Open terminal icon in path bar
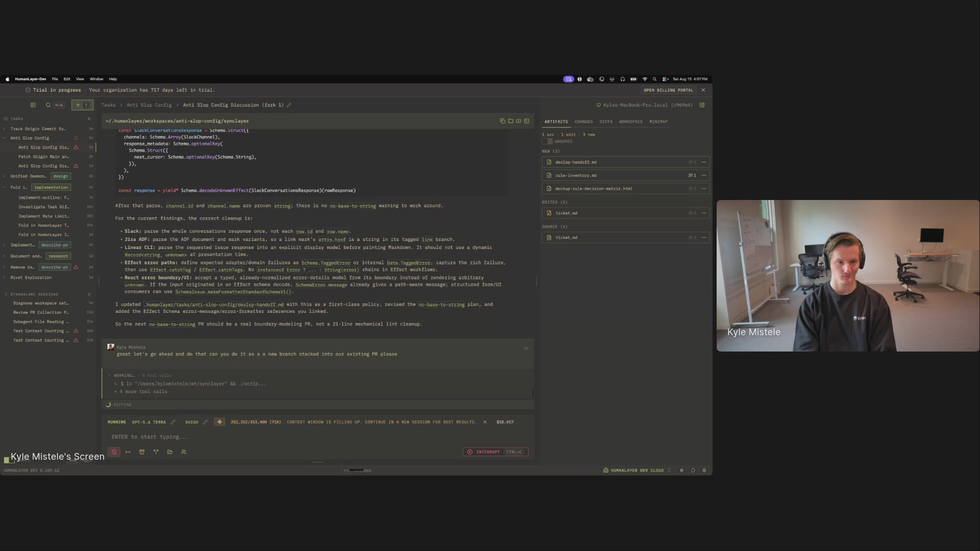Viewport: 980px width, 551px height. 527,121
